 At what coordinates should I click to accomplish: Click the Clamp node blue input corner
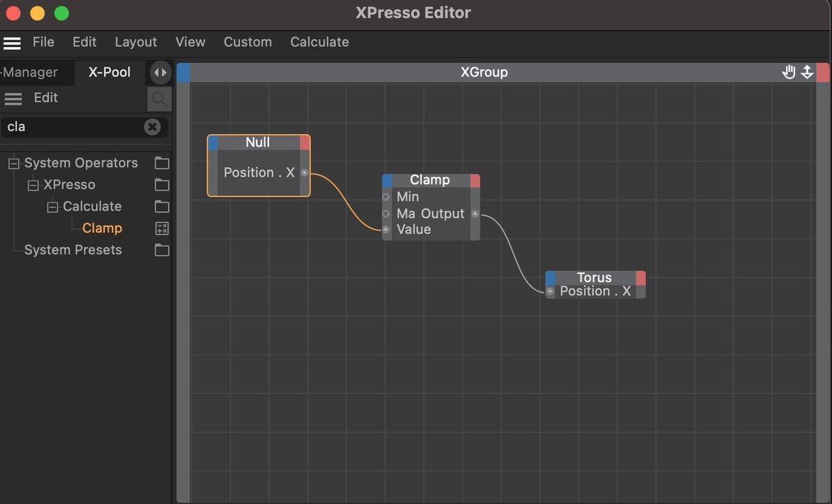[387, 181]
